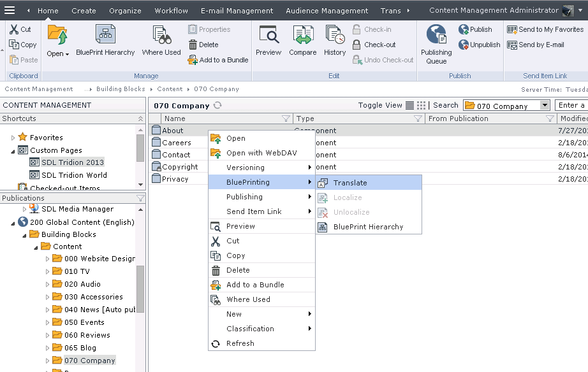Click the refresh icon beside 070 Company title
Image resolution: width=588 pixels, height=372 pixels.
click(x=218, y=106)
